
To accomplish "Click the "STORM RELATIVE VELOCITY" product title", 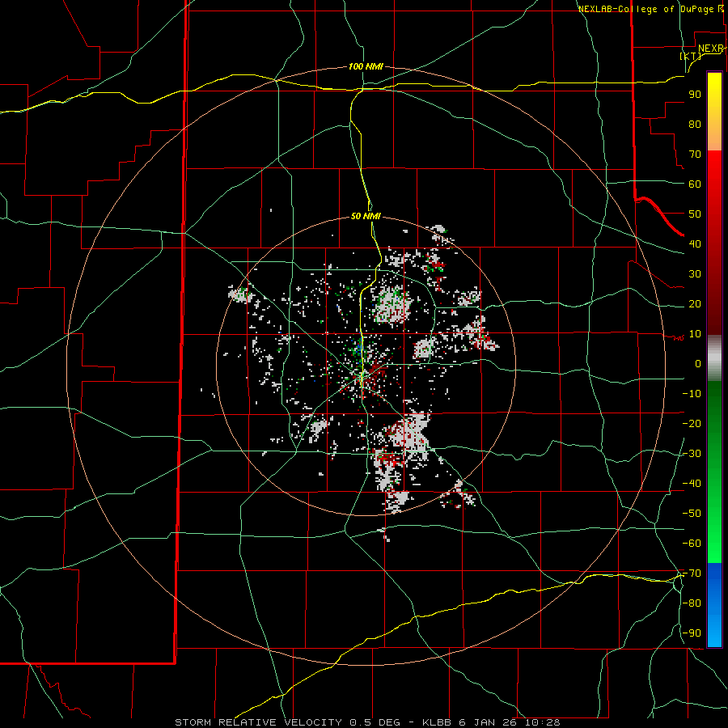I will pyautogui.click(x=258, y=722).
